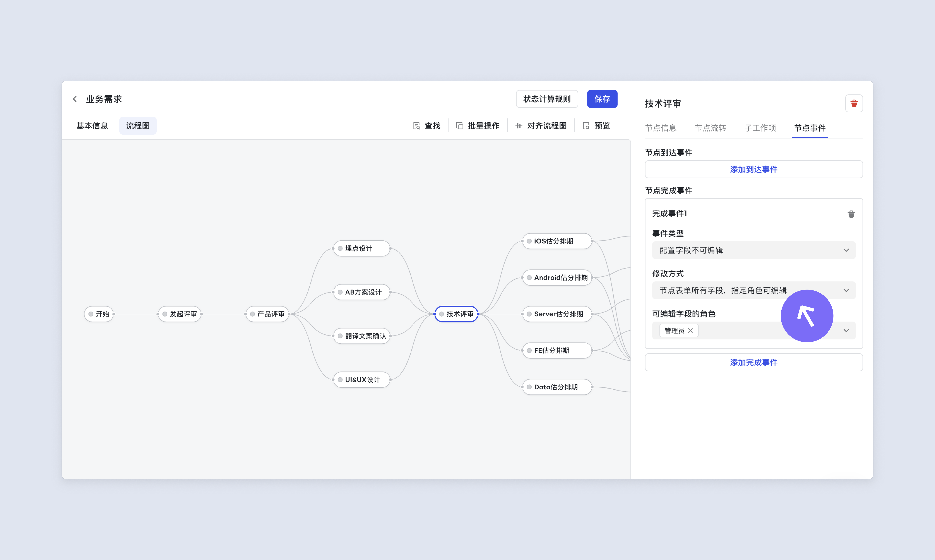Image resolution: width=935 pixels, height=560 pixels.
Task: Switch to the 基本信息 tab
Action: point(92,126)
